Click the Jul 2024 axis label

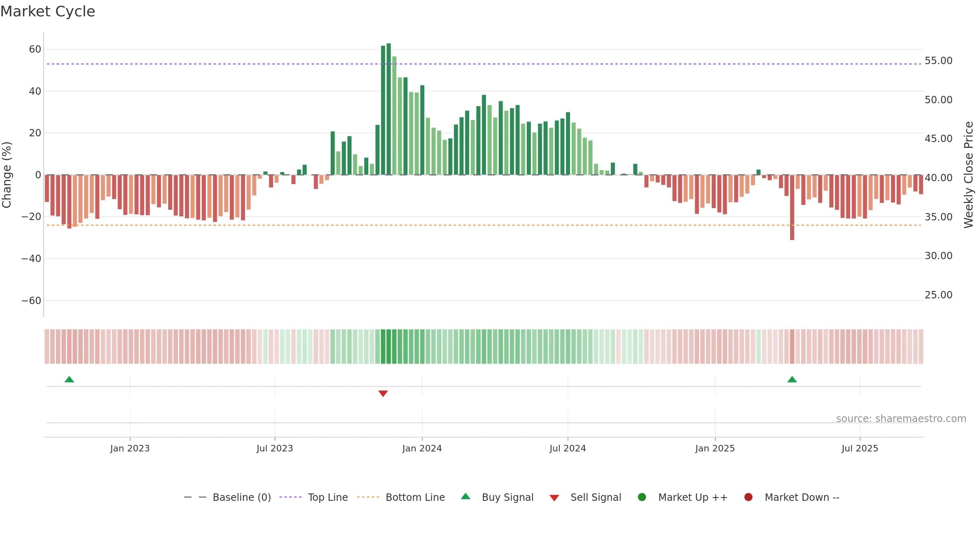568,449
